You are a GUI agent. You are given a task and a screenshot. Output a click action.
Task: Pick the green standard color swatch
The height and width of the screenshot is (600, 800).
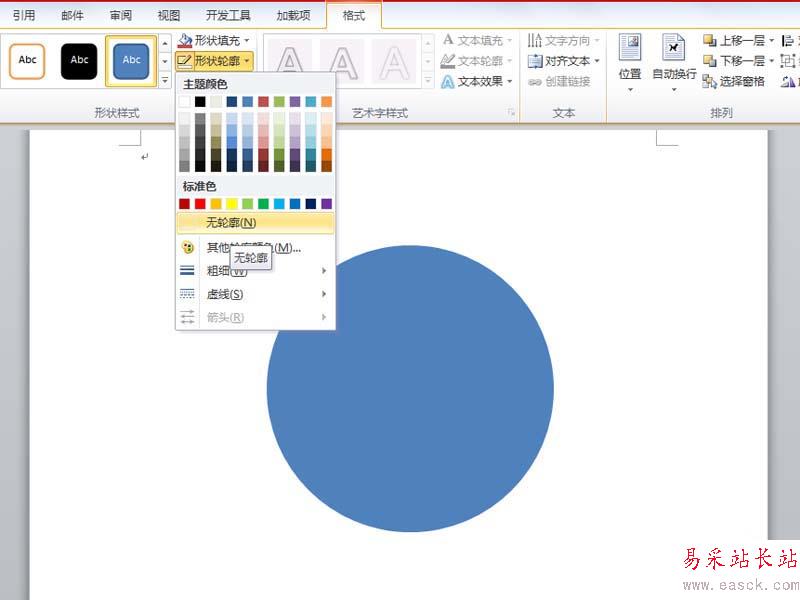point(263,204)
